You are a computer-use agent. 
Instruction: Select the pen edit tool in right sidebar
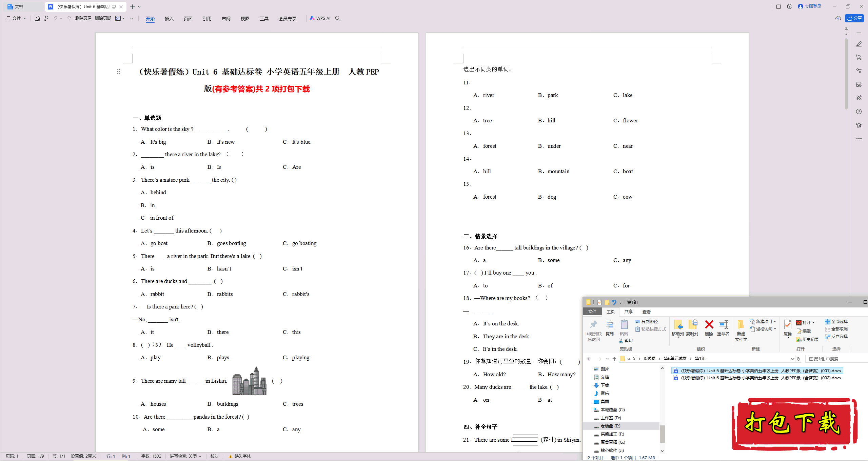(x=859, y=44)
